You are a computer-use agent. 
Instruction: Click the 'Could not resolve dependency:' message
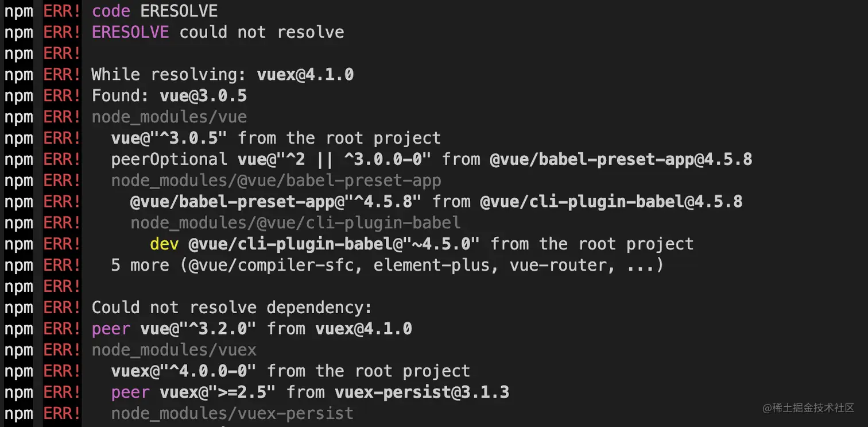(x=232, y=307)
